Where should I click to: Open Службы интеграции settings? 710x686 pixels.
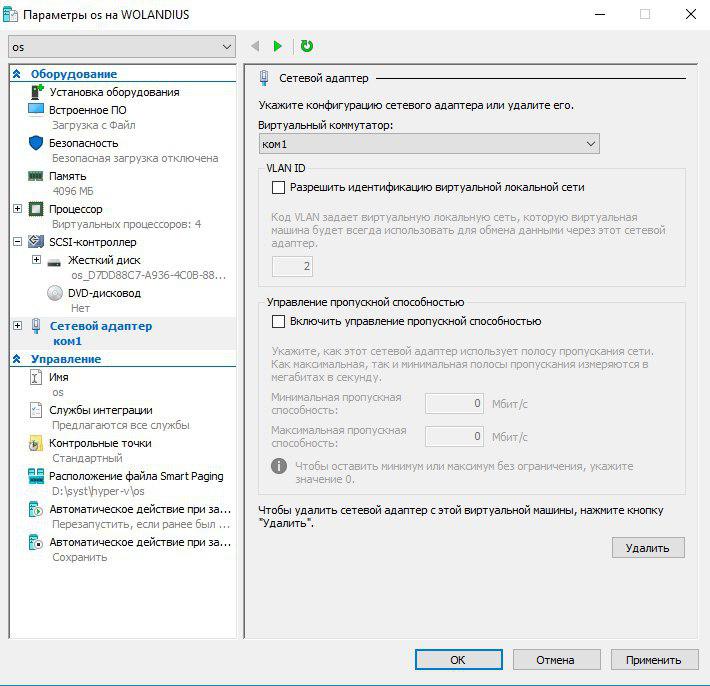(x=101, y=410)
